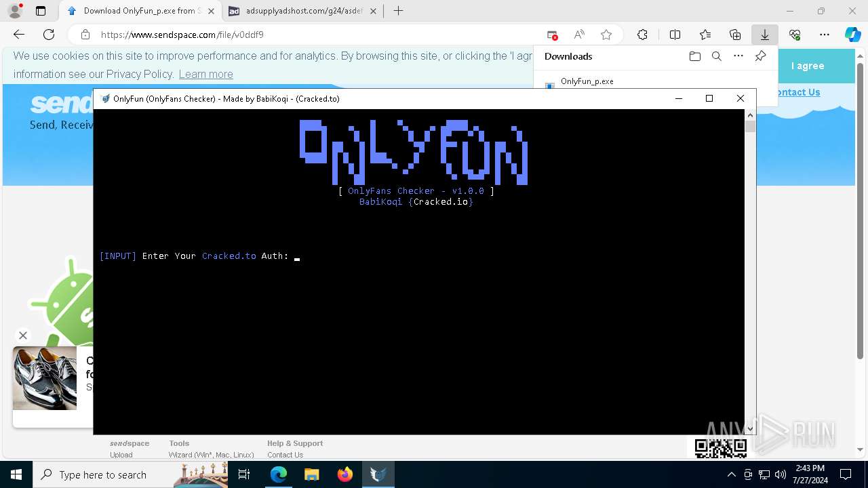Click the I agree cookie button
Screen dimensions: 868x488
808,66
